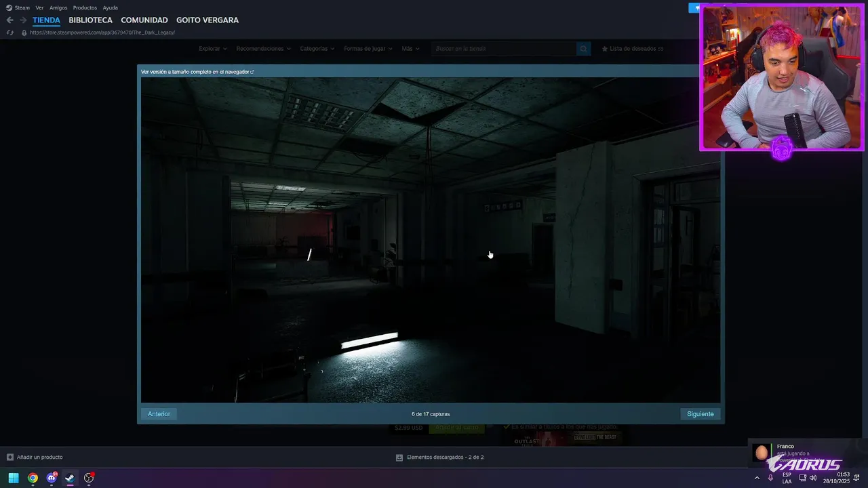Open Elementos descargados downloads status
Viewport: 868px width, 488px height.
(x=445, y=457)
